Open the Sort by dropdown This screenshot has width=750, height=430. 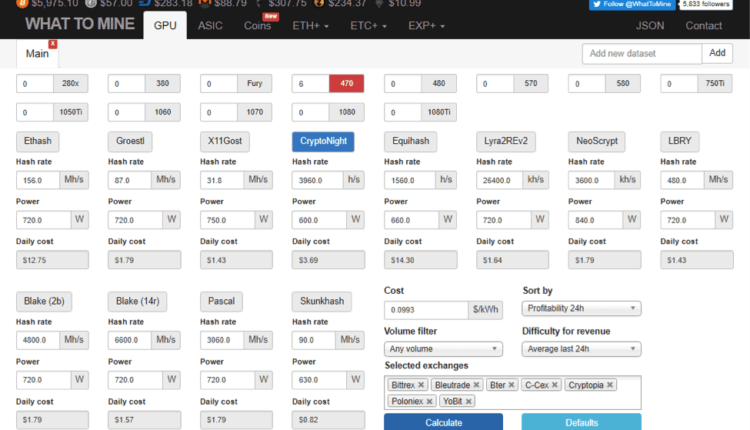pyautogui.click(x=581, y=309)
